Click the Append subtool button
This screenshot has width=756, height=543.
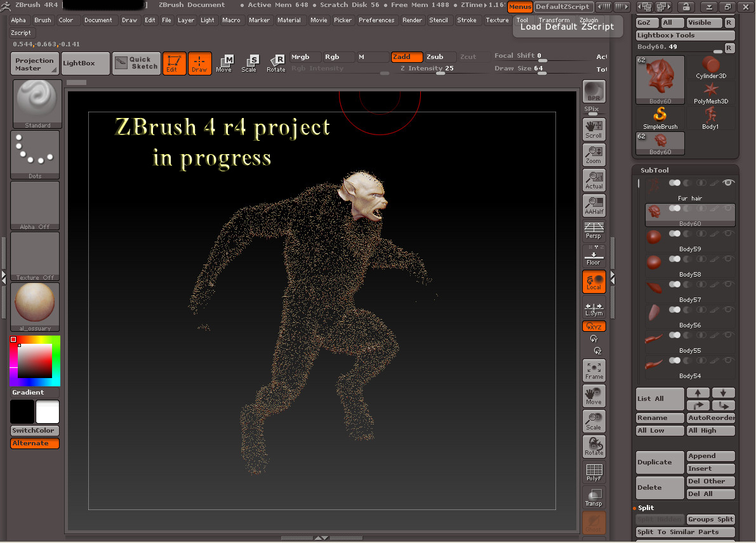711,456
